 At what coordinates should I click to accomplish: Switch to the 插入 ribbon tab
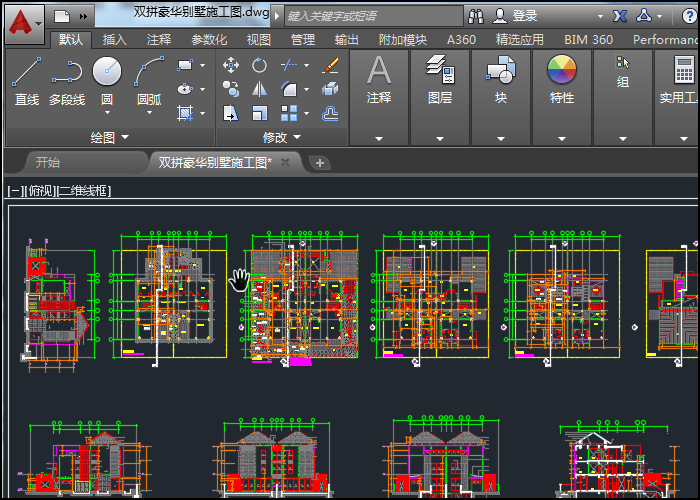click(115, 39)
